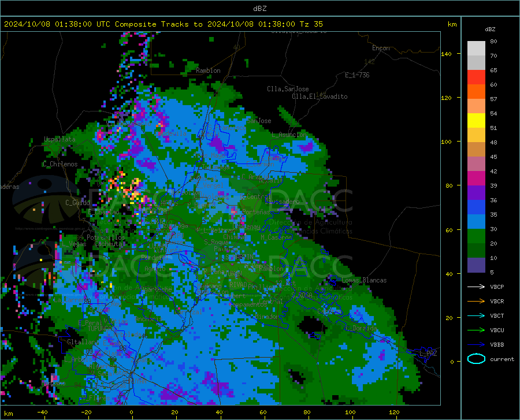Click the Clla.El_Cavadito map label
The height and width of the screenshot is (420, 520).
pos(320,96)
